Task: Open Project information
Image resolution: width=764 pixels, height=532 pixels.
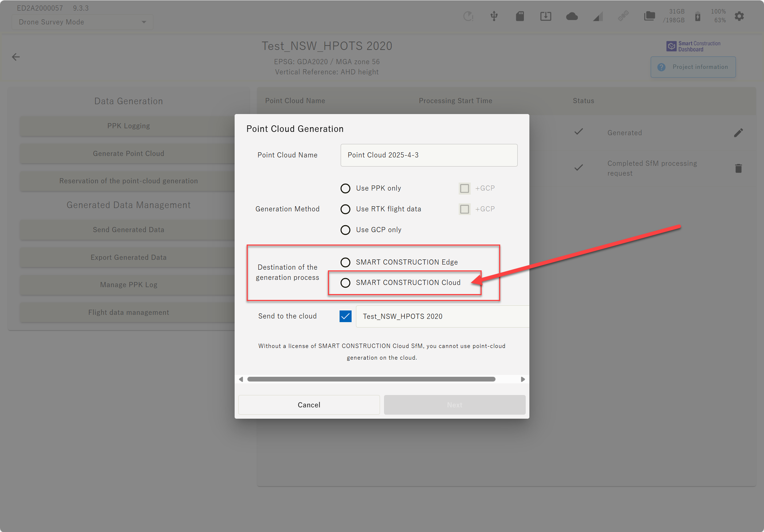Action: click(693, 67)
